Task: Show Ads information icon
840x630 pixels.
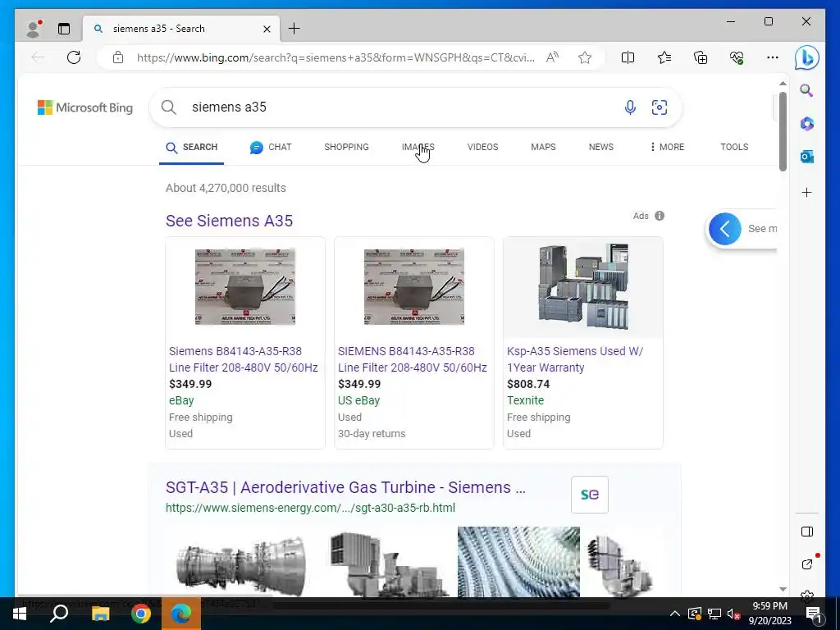Action: 660,216
